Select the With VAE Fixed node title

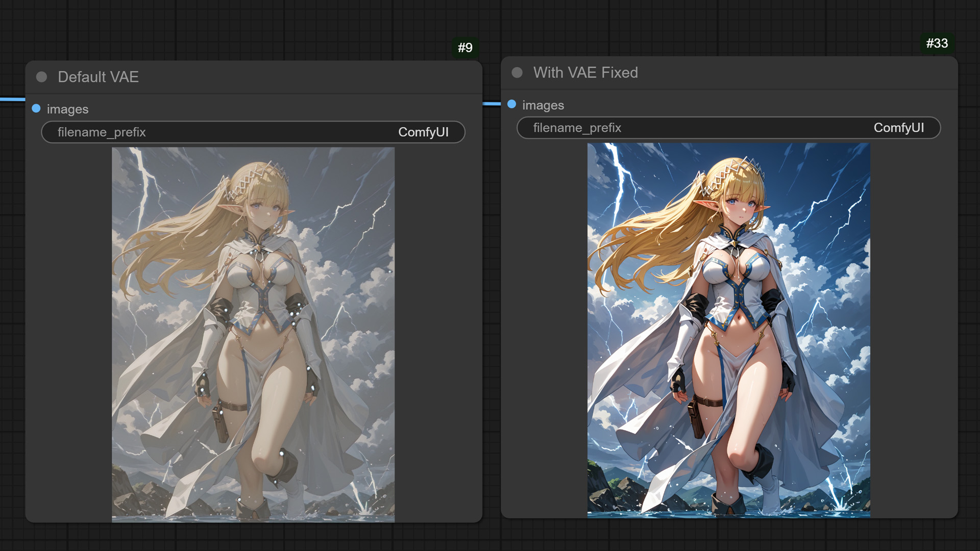(x=585, y=72)
